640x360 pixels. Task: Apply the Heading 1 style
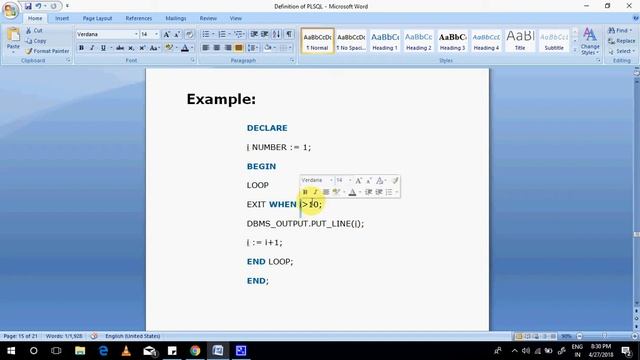[x=384, y=40]
